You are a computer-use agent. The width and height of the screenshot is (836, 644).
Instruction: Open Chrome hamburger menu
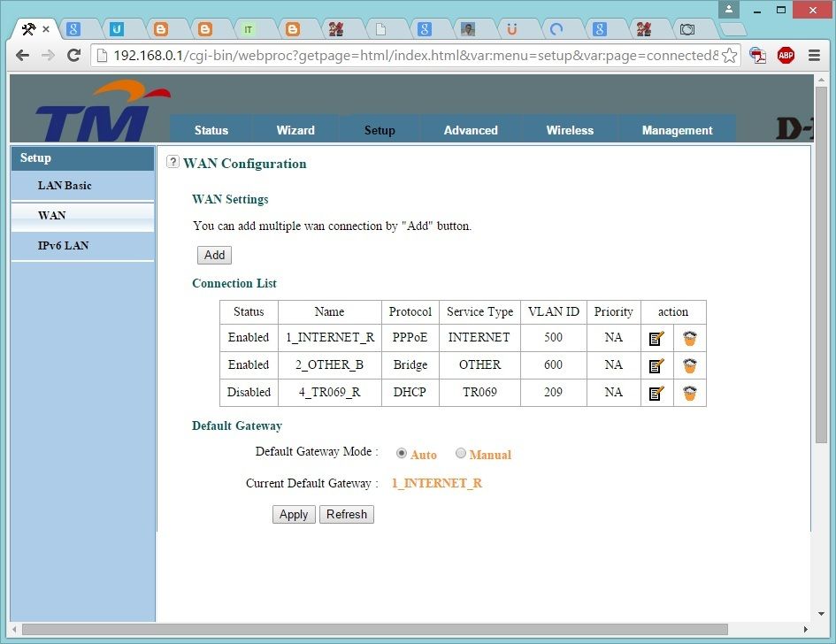814,55
